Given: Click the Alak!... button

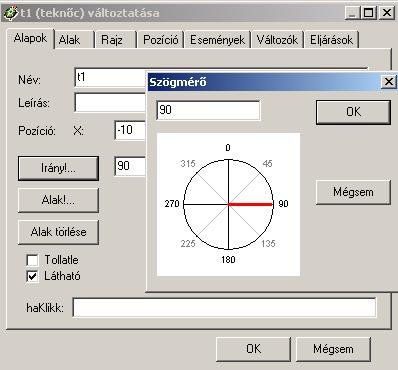Looking at the screenshot, I should tap(58, 200).
